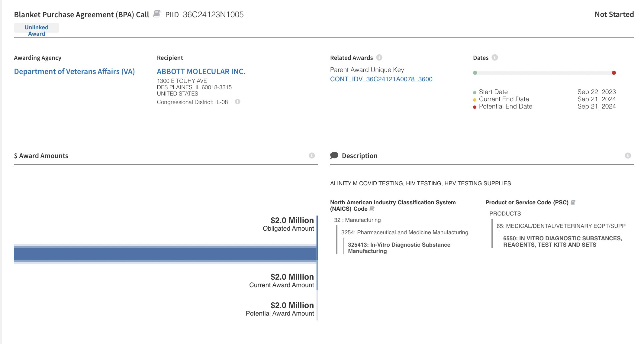The height and width of the screenshot is (344, 644).
Task: Click the Potential End Date label
Action: point(505,106)
